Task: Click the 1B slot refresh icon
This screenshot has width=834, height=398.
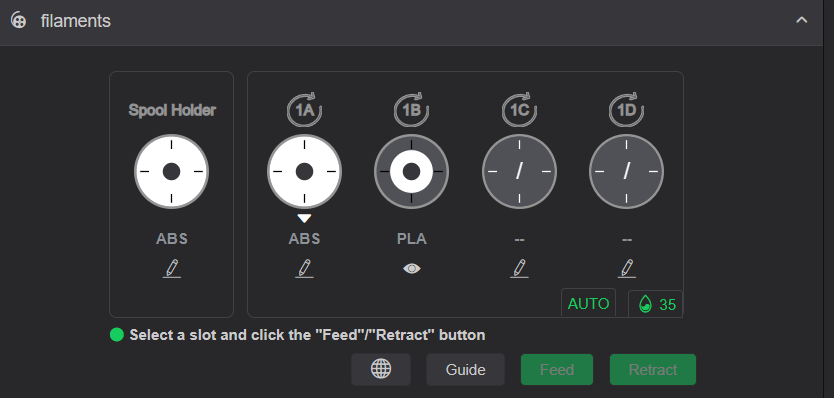Action: click(x=411, y=110)
